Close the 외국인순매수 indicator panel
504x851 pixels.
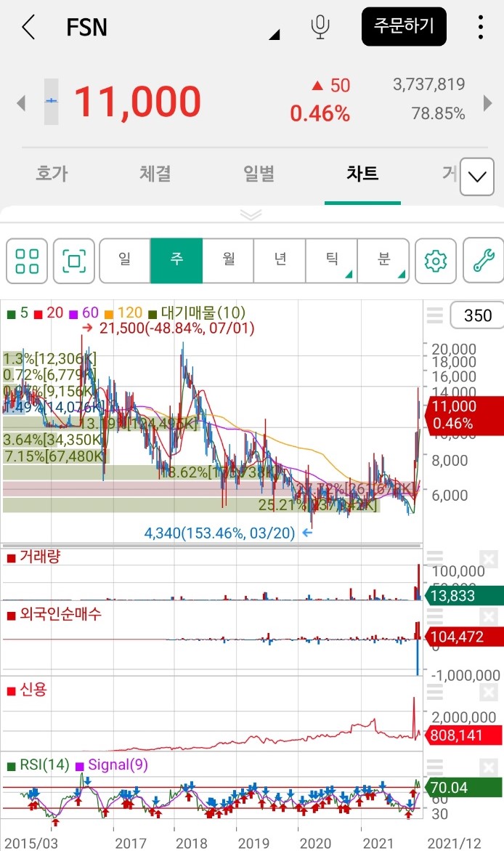[x=488, y=617]
